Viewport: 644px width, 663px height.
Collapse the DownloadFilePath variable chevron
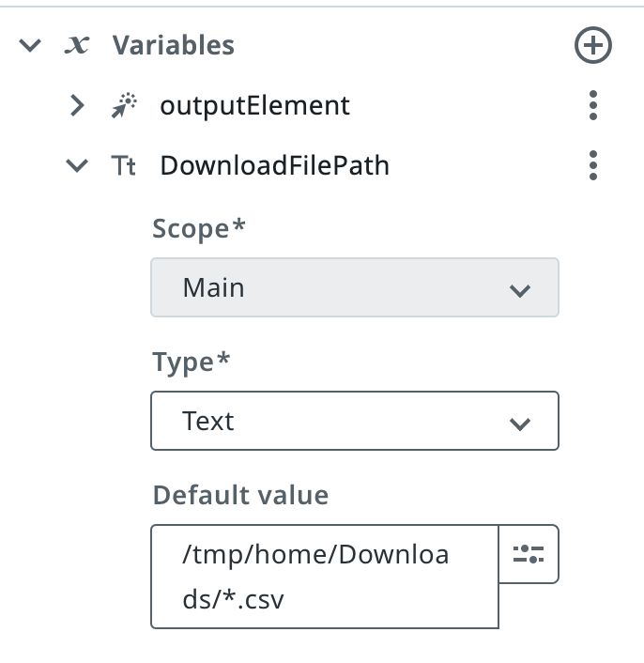[x=76, y=166]
